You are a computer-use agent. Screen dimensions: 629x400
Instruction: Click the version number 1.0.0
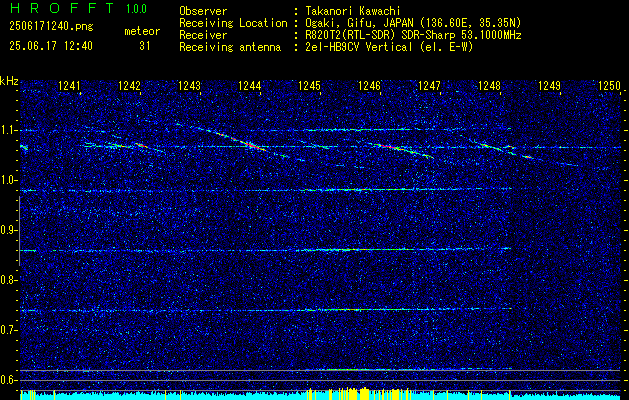pyautogui.click(x=136, y=9)
